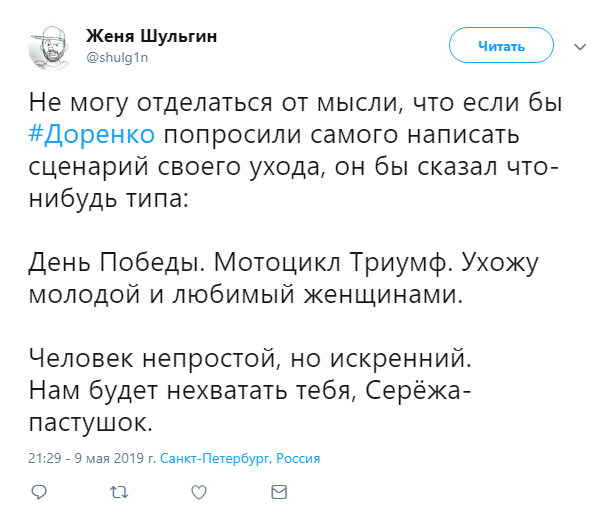Expand the tweet options chevron
Screen dimensions: 613x523
[580, 47]
